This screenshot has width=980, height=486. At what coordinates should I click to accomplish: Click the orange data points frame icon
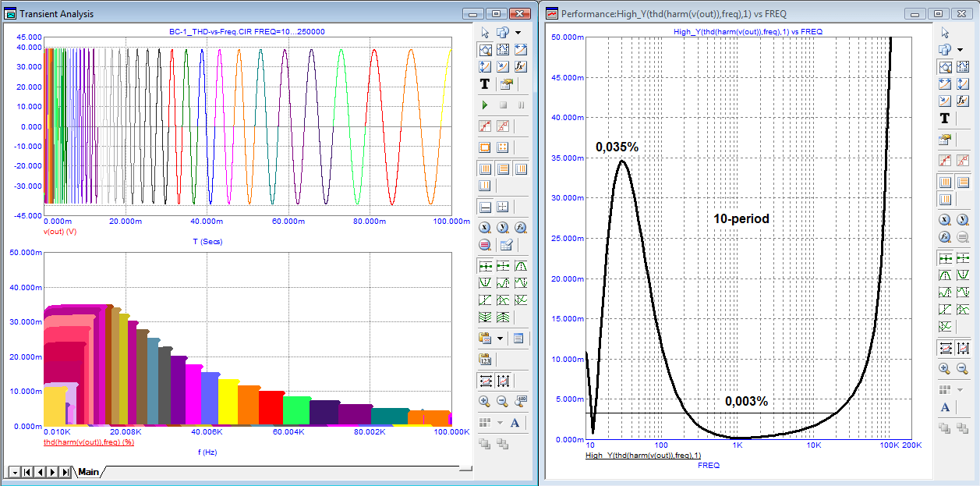pyautogui.click(x=484, y=147)
